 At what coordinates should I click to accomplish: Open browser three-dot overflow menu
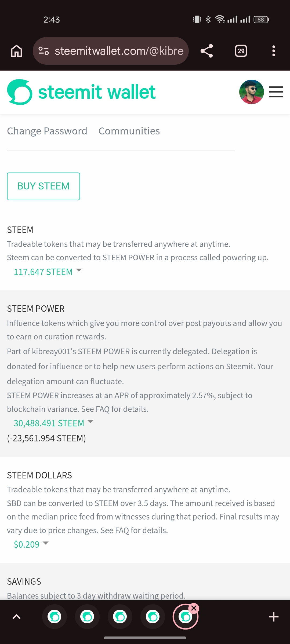tap(273, 51)
